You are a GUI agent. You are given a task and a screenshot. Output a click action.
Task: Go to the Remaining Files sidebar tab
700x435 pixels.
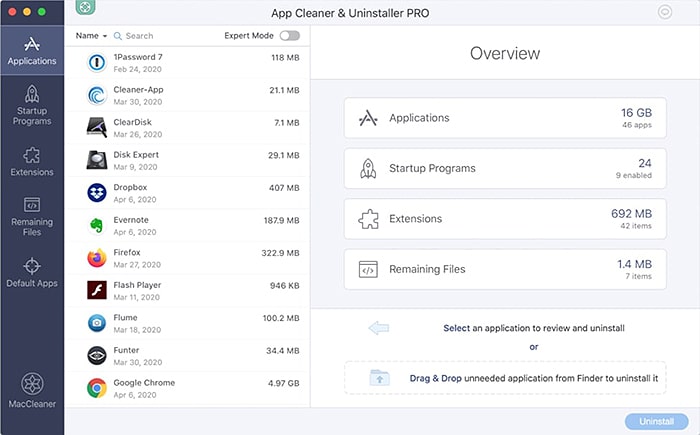pyautogui.click(x=32, y=217)
